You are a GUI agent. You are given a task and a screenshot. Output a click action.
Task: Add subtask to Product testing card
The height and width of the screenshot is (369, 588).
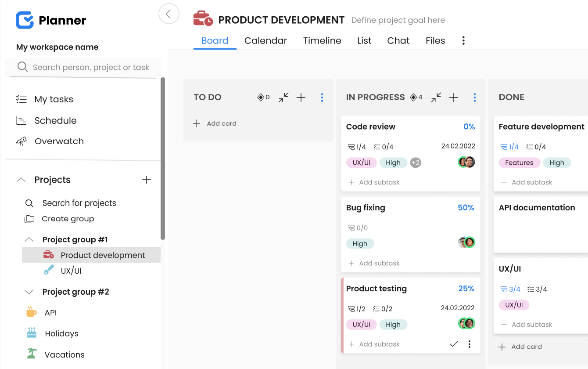(374, 344)
